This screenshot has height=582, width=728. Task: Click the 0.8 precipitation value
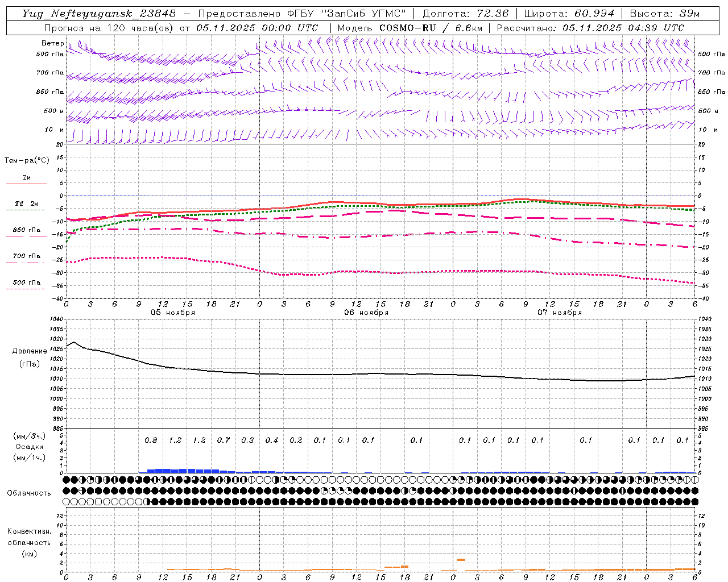pyautogui.click(x=151, y=440)
